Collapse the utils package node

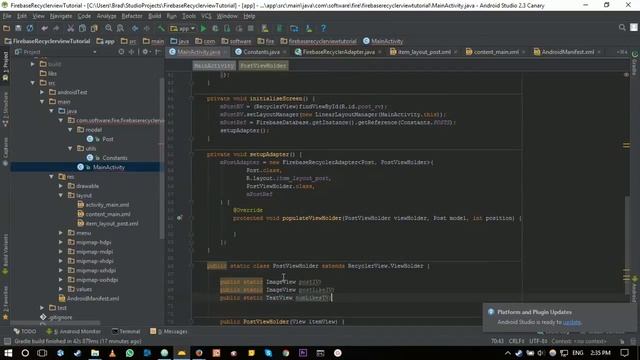coord(70,149)
